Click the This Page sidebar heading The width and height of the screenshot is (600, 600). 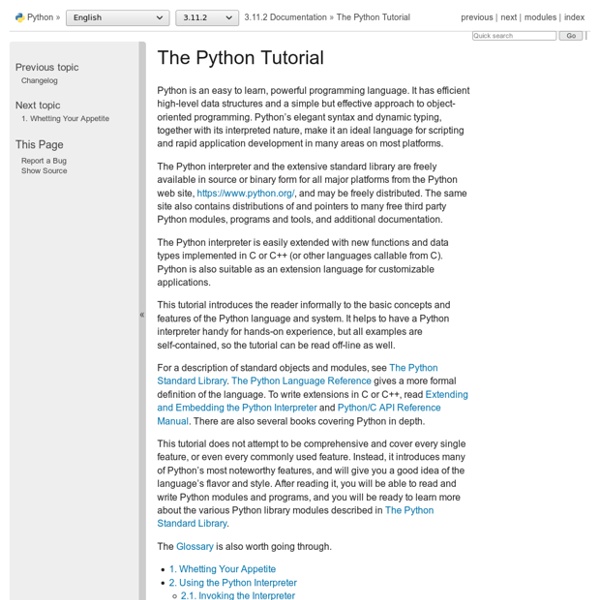pos(39,145)
